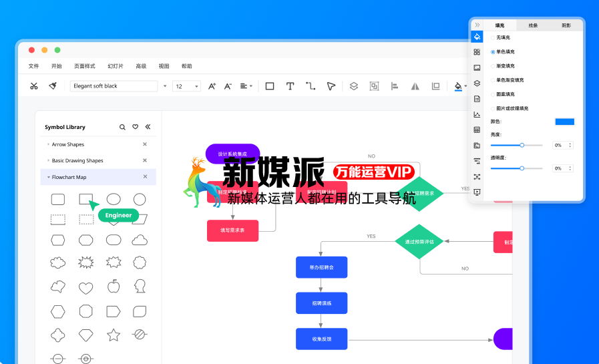Select the 无填充 radio option

point(493,38)
